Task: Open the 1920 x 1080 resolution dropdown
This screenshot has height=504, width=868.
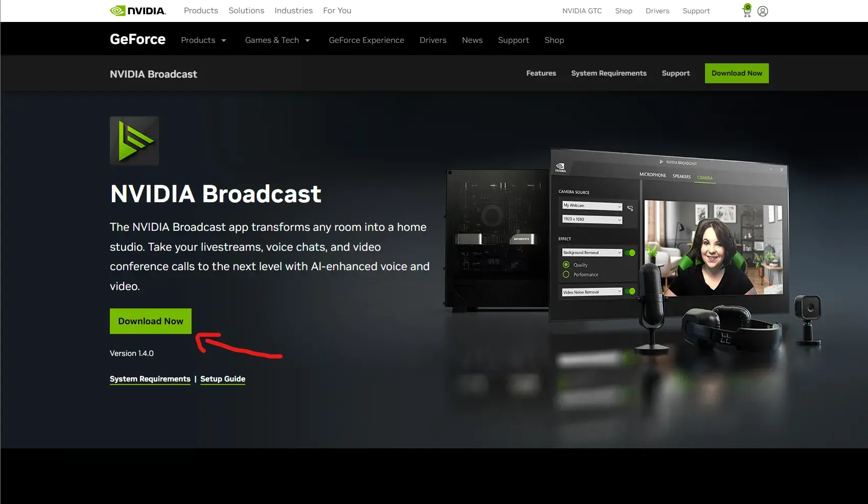Action: (x=592, y=220)
